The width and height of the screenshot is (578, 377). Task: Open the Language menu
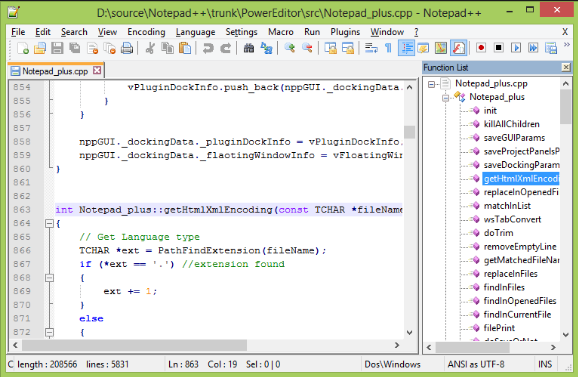195,32
